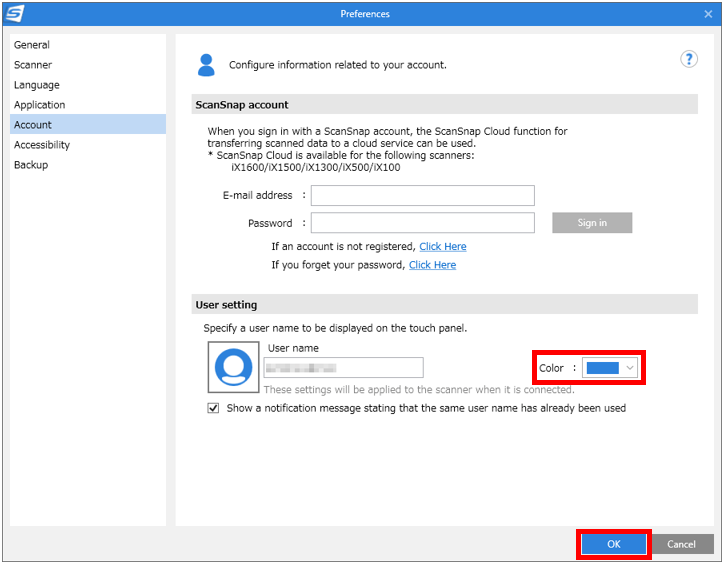Image resolution: width=724 pixels, height=564 pixels.
Task: Expand the Color dropdown arrow
Action: tap(629, 368)
